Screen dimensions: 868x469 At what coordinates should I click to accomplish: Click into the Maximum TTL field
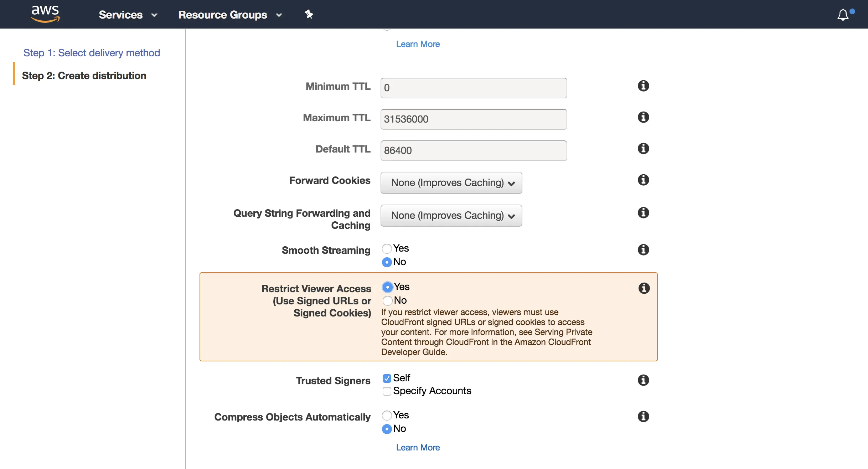click(474, 119)
